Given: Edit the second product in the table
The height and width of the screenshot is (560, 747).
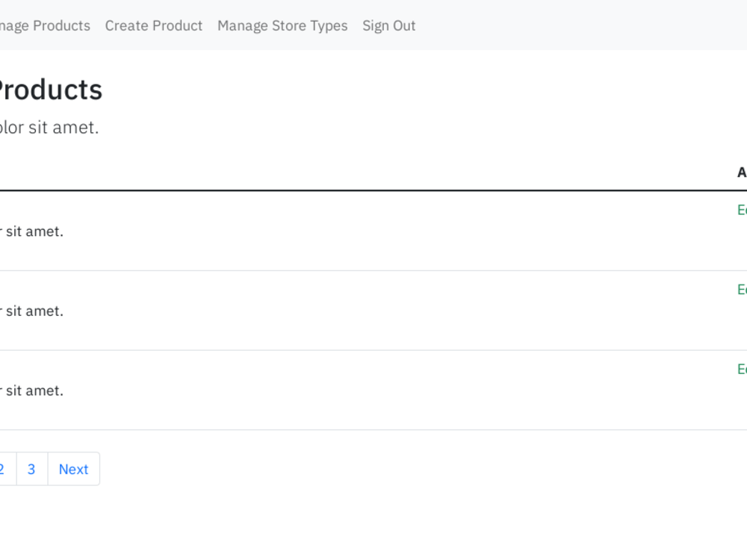Looking at the screenshot, I should pyautogui.click(x=742, y=289).
